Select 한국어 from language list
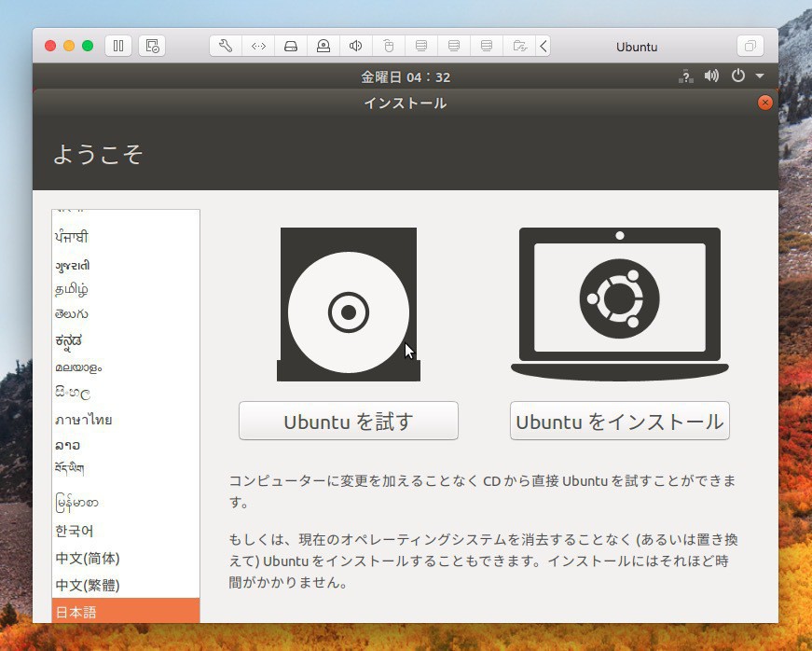Viewport: 812px width, 651px height. click(x=75, y=531)
